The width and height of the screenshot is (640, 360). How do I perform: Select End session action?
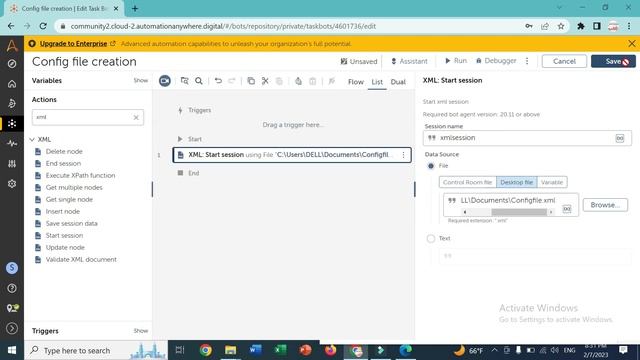pyautogui.click(x=63, y=163)
